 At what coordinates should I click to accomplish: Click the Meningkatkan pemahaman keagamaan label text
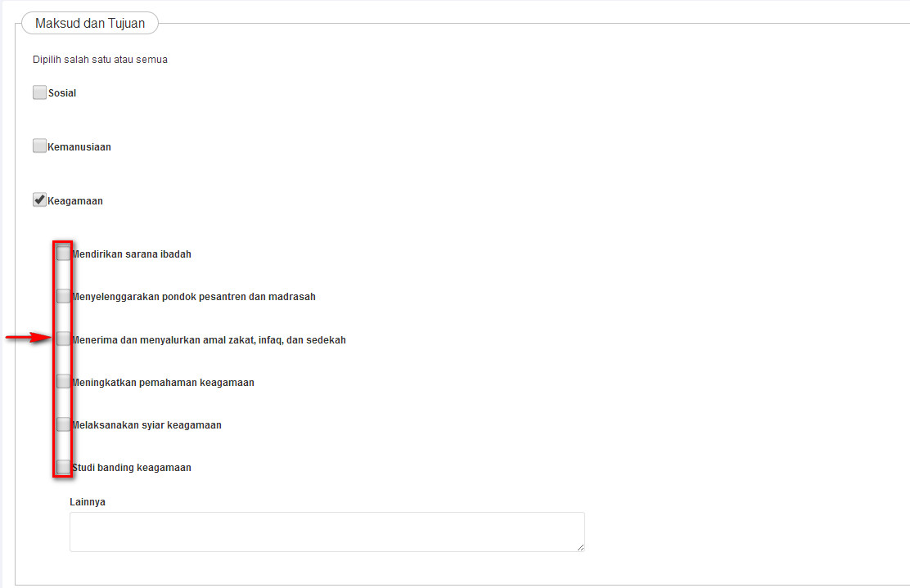pos(163,383)
